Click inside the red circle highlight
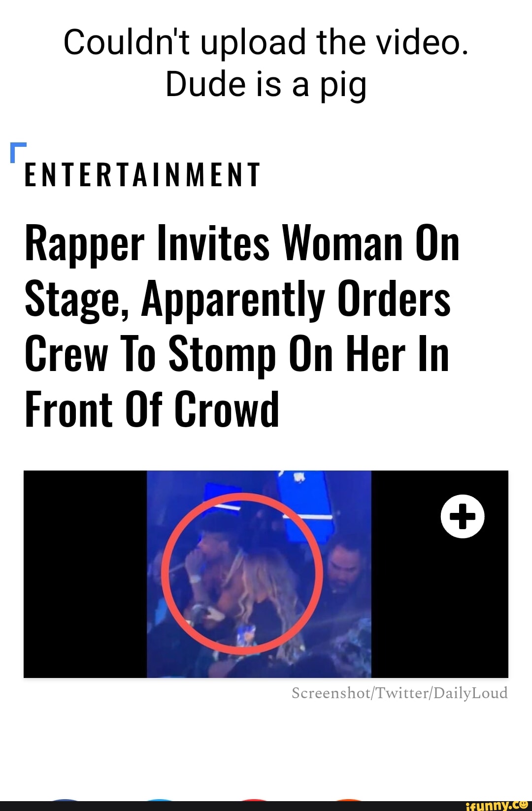The height and width of the screenshot is (811, 532). point(242,574)
